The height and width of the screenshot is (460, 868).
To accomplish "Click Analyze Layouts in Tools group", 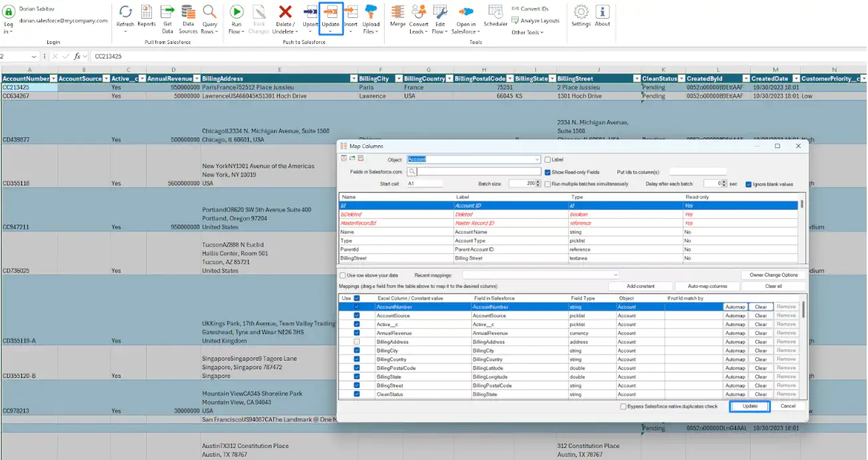I will [535, 21].
